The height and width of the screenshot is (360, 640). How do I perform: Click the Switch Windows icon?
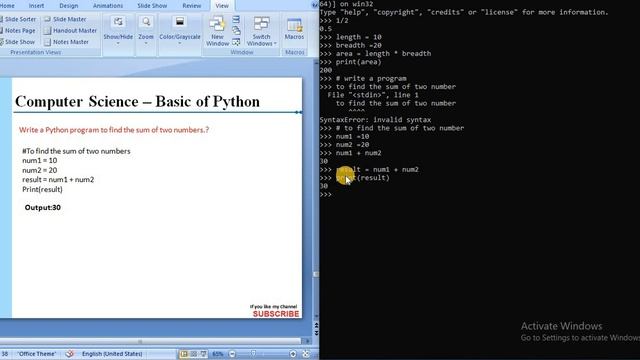(261, 24)
